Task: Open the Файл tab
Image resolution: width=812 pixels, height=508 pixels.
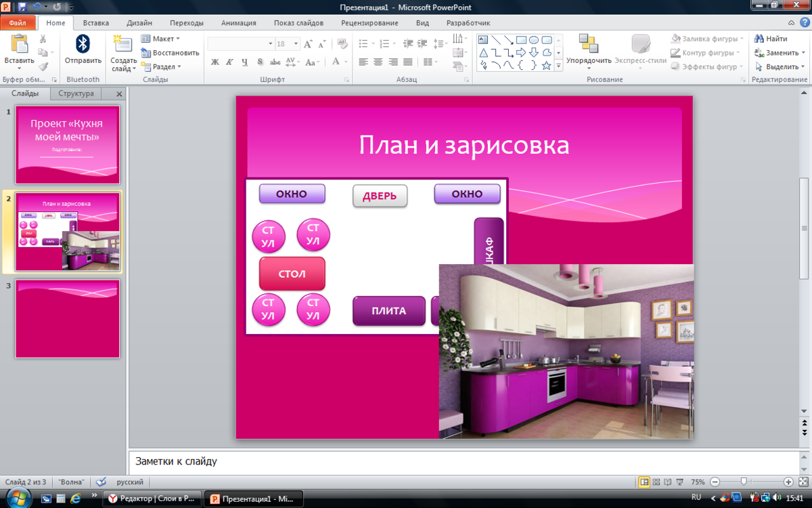Action: (18, 22)
